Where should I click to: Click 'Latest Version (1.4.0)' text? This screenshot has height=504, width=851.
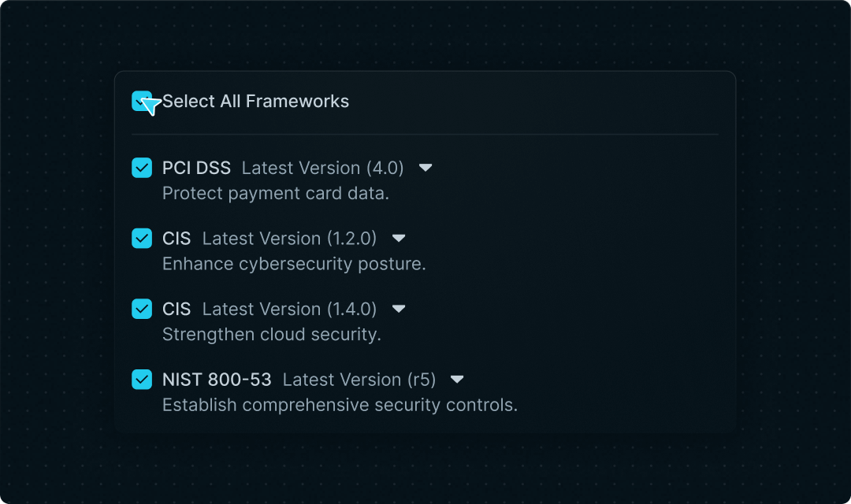coord(289,309)
